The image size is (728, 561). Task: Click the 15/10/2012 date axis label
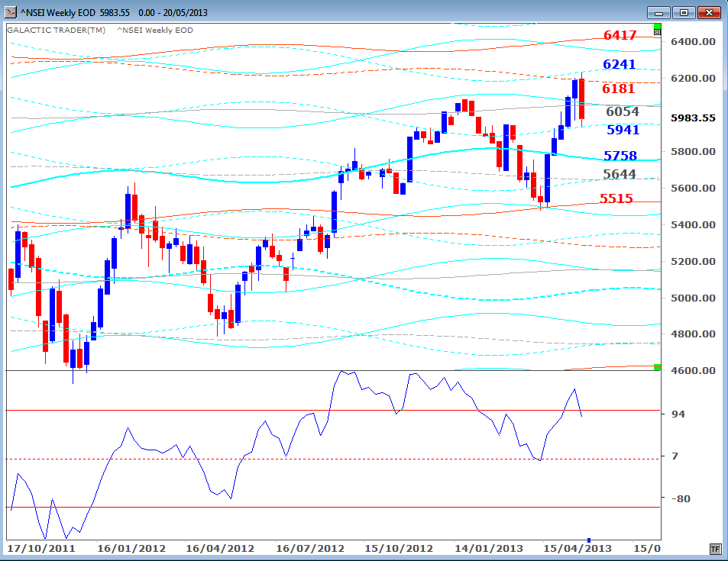[399, 549]
